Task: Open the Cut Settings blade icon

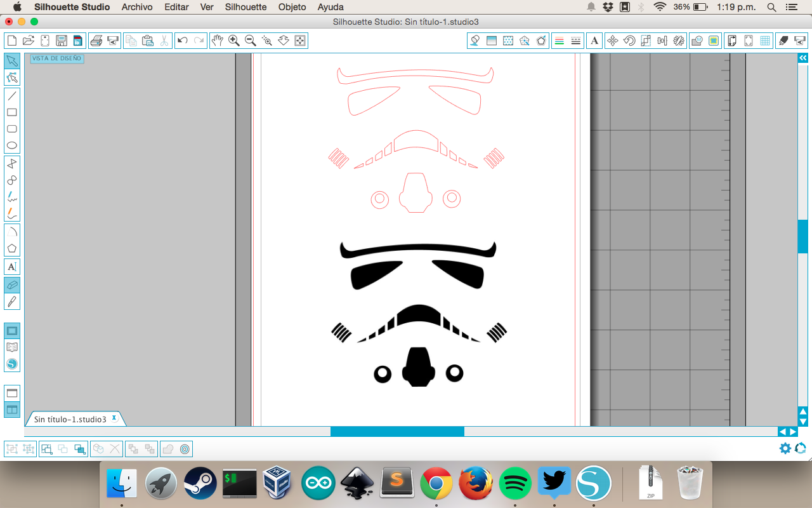Action: 783,41
